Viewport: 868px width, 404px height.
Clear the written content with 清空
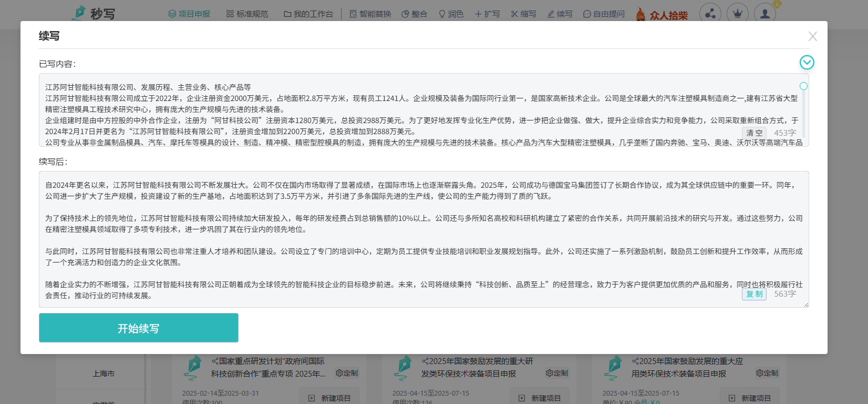[754, 133]
